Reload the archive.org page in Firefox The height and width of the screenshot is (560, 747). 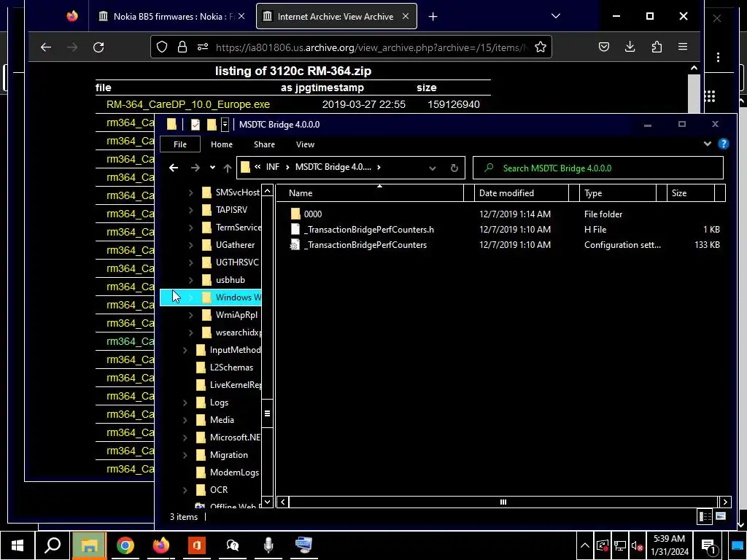pyautogui.click(x=98, y=47)
